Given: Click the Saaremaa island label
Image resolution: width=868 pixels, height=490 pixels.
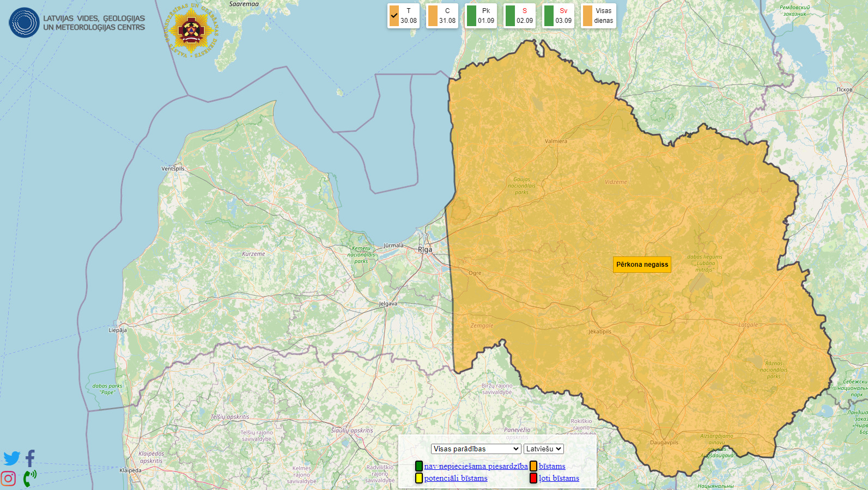Looking at the screenshot, I should tap(244, 4).
